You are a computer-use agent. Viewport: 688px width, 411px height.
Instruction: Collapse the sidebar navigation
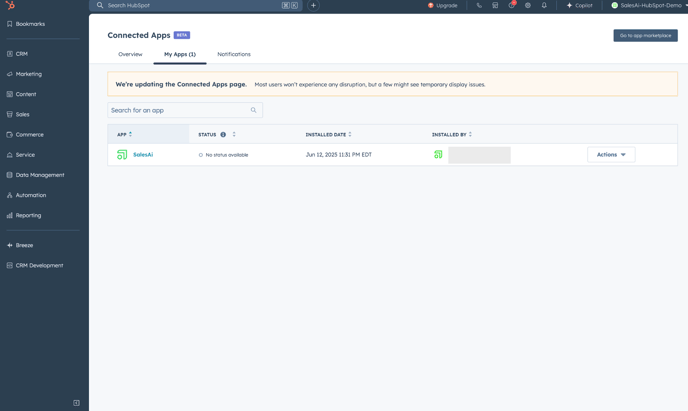click(x=76, y=403)
